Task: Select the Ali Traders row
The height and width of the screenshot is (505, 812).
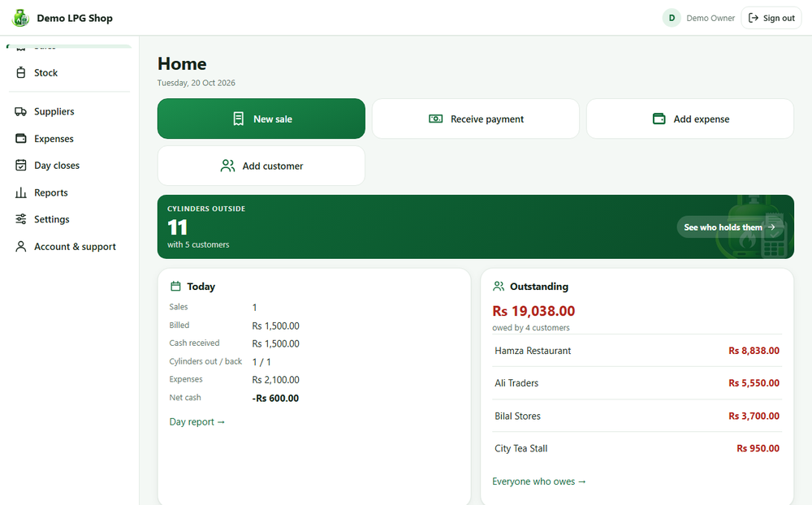Action: (637, 382)
